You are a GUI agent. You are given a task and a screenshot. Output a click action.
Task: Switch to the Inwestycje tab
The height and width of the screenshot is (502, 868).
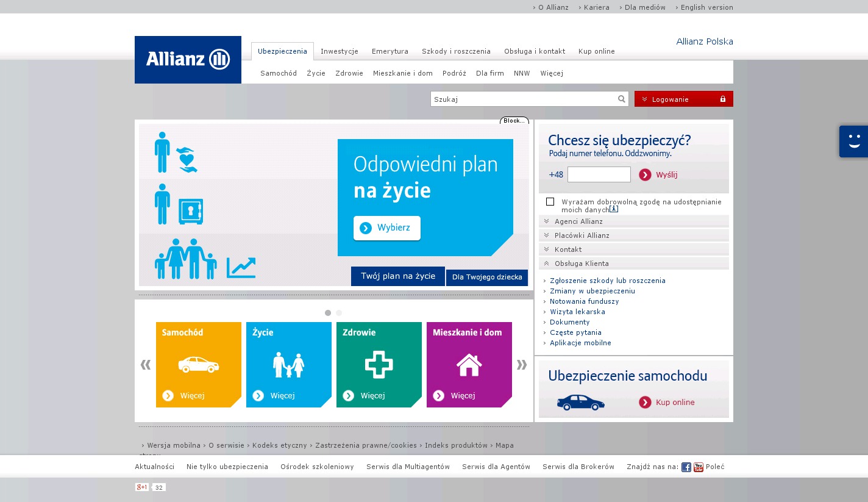click(340, 51)
